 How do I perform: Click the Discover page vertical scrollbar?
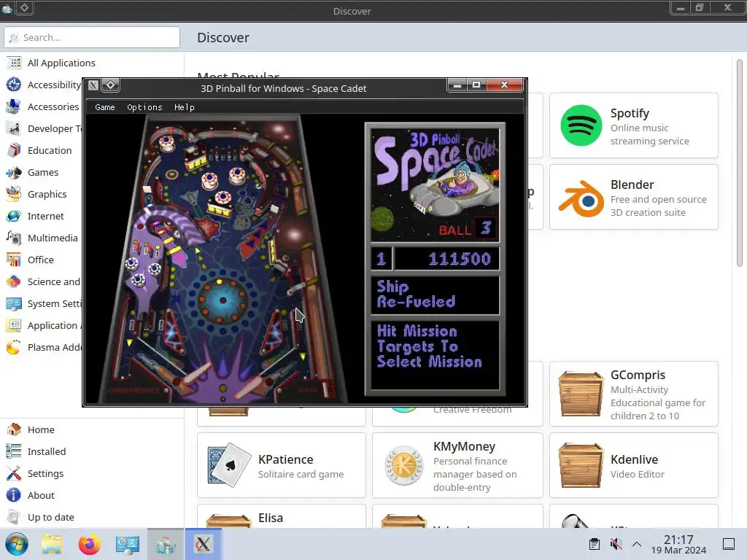click(740, 162)
